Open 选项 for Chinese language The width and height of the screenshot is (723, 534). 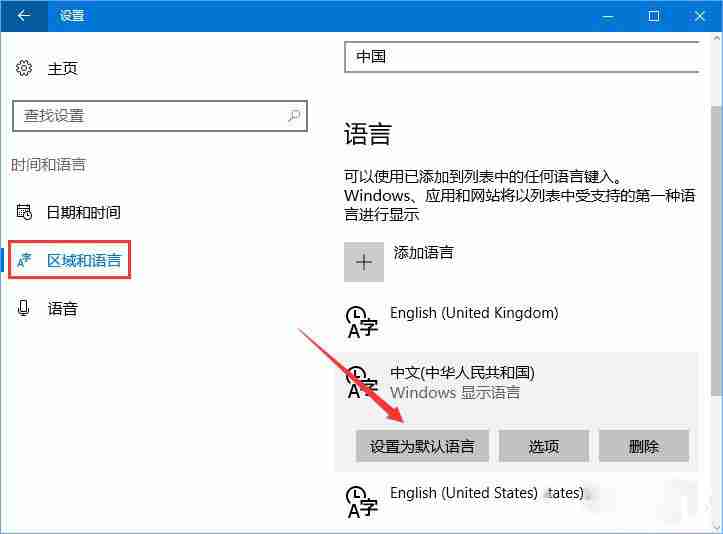click(544, 446)
